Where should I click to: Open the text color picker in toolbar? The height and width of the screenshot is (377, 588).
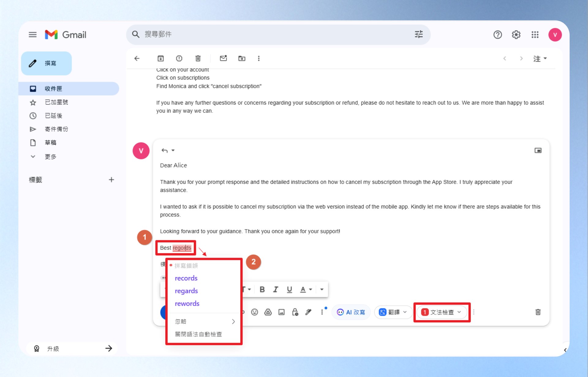click(x=306, y=289)
